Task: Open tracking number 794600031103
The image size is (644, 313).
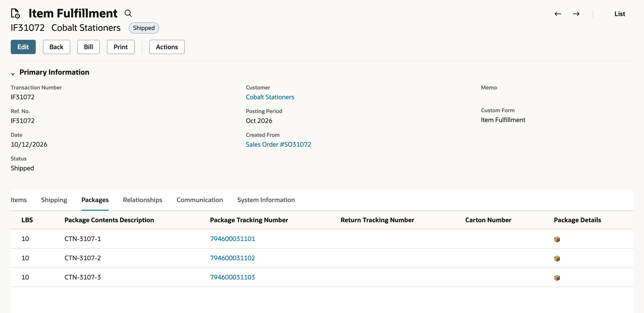Action: (232, 277)
